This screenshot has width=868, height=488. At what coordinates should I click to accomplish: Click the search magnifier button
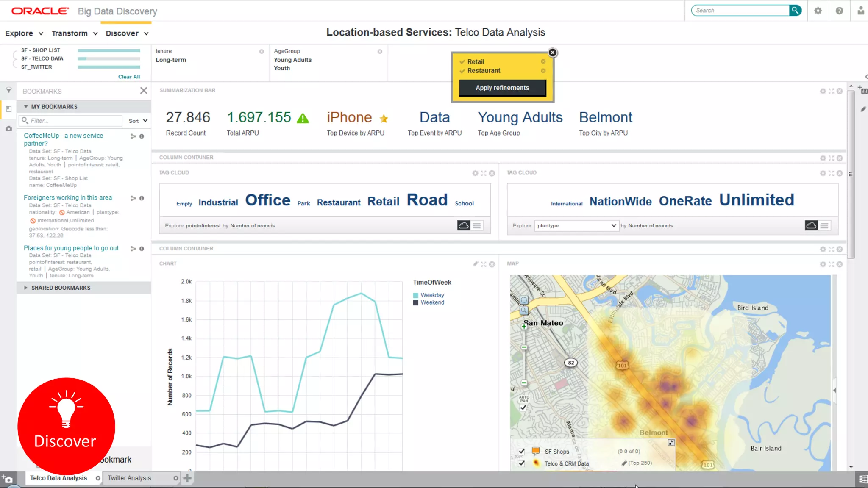pyautogui.click(x=795, y=10)
